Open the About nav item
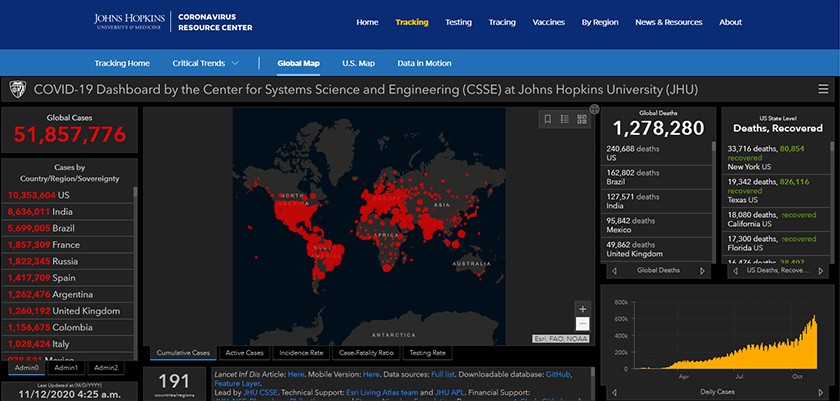 (731, 22)
